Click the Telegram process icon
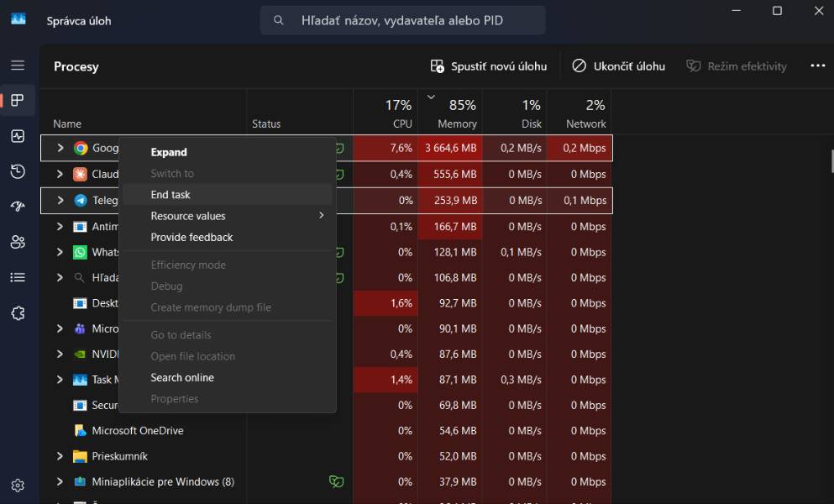This screenshot has width=834, height=504. tap(81, 200)
